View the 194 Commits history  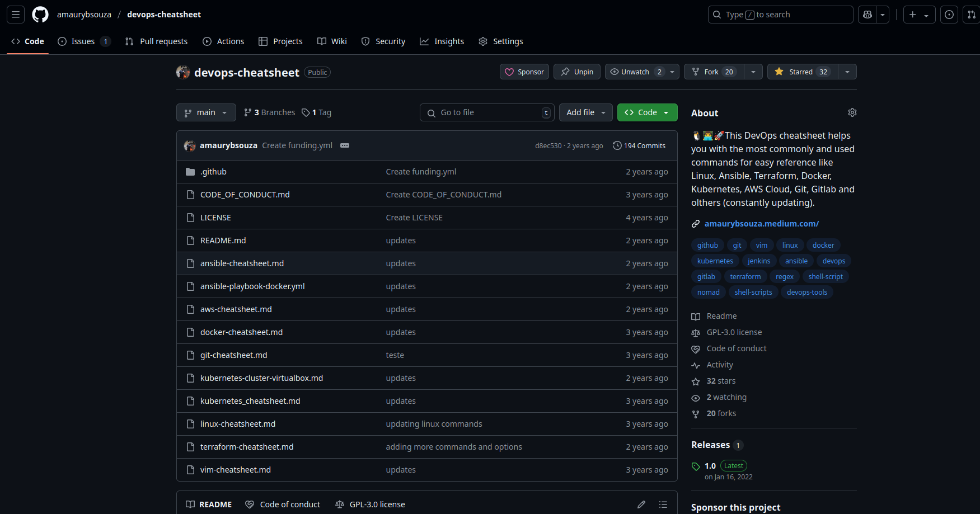click(639, 145)
